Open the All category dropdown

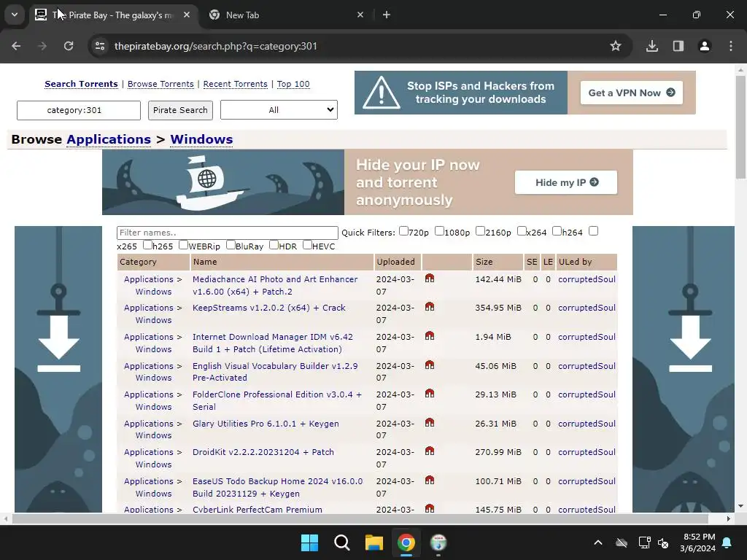[x=279, y=110]
